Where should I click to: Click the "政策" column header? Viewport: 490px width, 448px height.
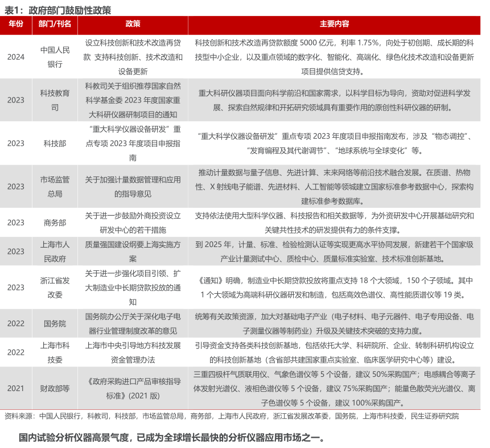(x=133, y=24)
